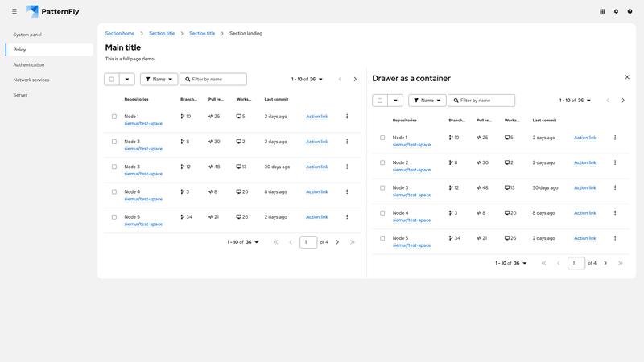This screenshot has height=362, width=644.
Task: Open kebab menu for Node 4 in drawer table
Action: tap(615, 213)
